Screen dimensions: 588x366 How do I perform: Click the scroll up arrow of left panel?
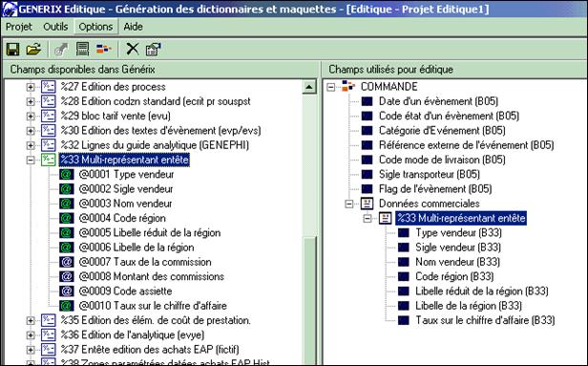[309, 87]
